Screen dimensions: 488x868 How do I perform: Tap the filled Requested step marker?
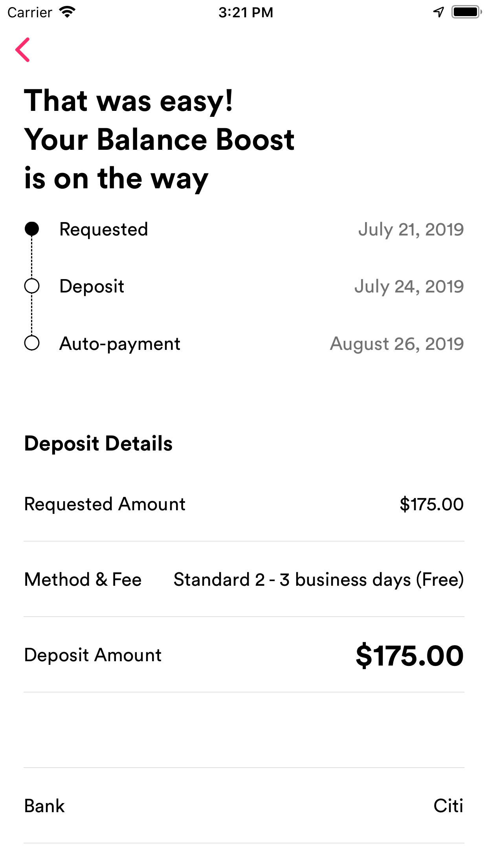(32, 229)
